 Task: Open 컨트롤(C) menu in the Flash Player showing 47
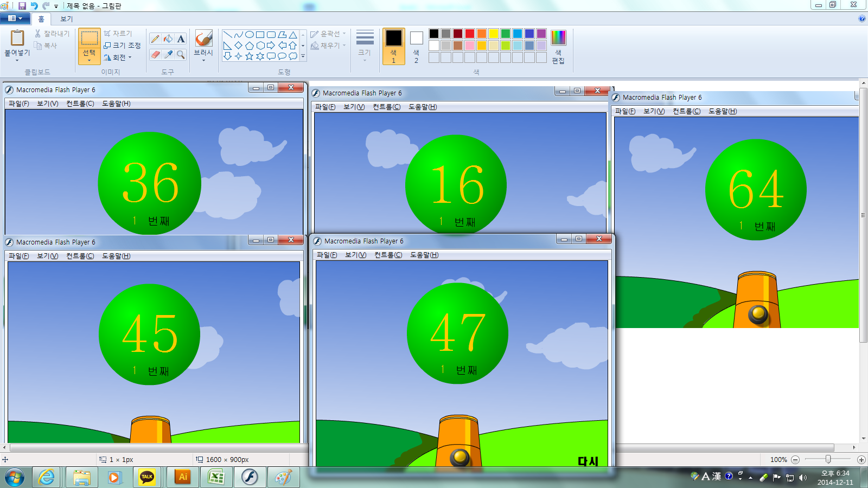point(388,255)
